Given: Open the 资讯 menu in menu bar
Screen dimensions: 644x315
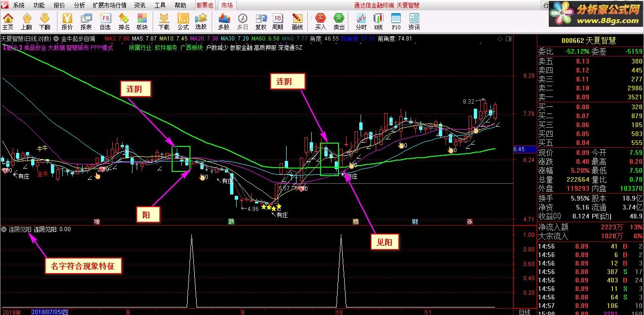Looking at the screenshot, I should pos(140,6).
